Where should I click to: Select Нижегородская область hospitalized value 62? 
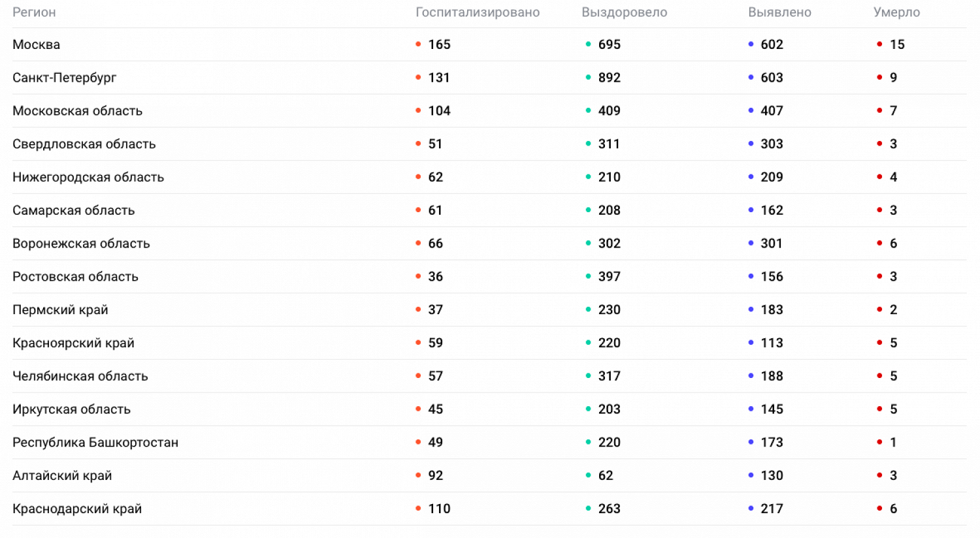click(x=435, y=178)
